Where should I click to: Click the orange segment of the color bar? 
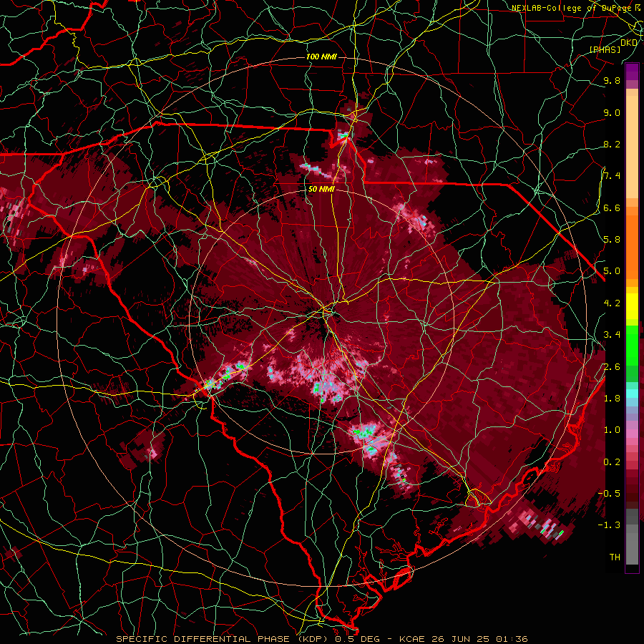click(632, 247)
